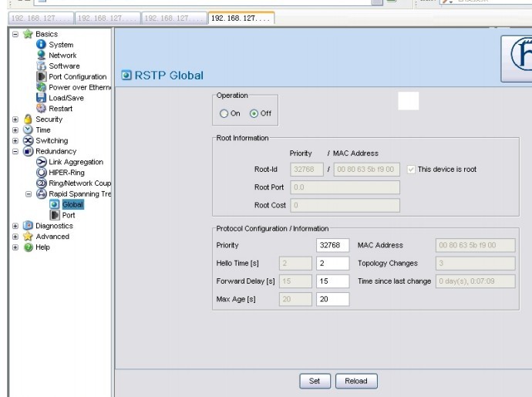532x397 pixels.
Task: Collapse the Redundancy tree node
Action: pyautogui.click(x=15, y=152)
